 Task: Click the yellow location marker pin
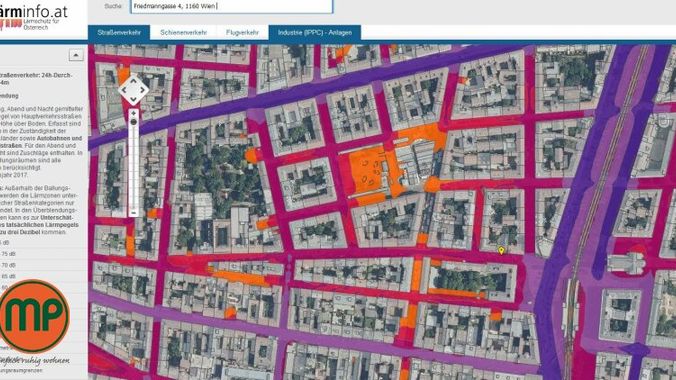point(501,250)
